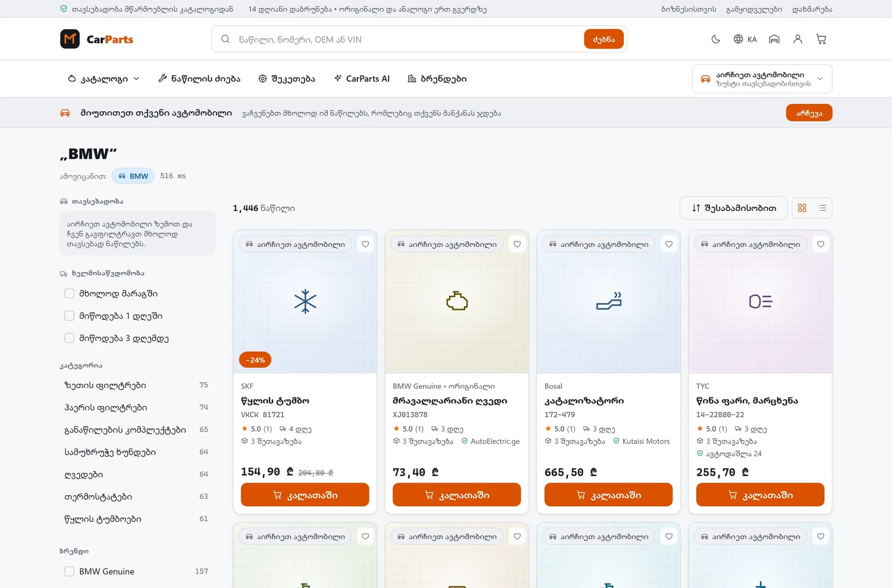Open the აირჩიეთ ავტომობილი vehicle selector
The image size is (892, 588).
coord(762,79)
